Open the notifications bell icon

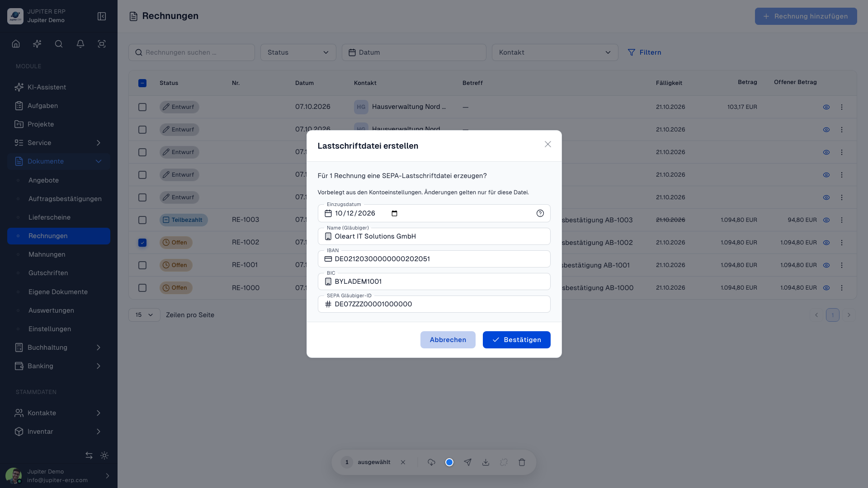coord(80,44)
